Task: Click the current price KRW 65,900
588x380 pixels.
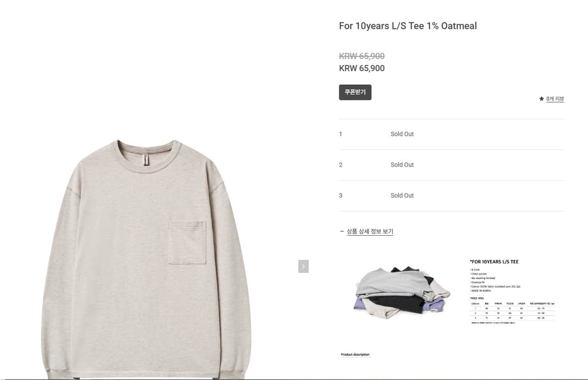Action: [362, 68]
